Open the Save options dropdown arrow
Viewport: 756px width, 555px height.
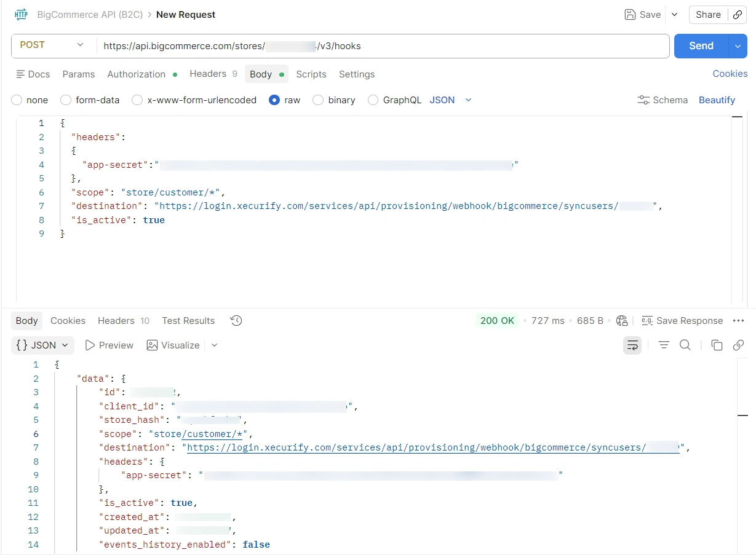(674, 15)
